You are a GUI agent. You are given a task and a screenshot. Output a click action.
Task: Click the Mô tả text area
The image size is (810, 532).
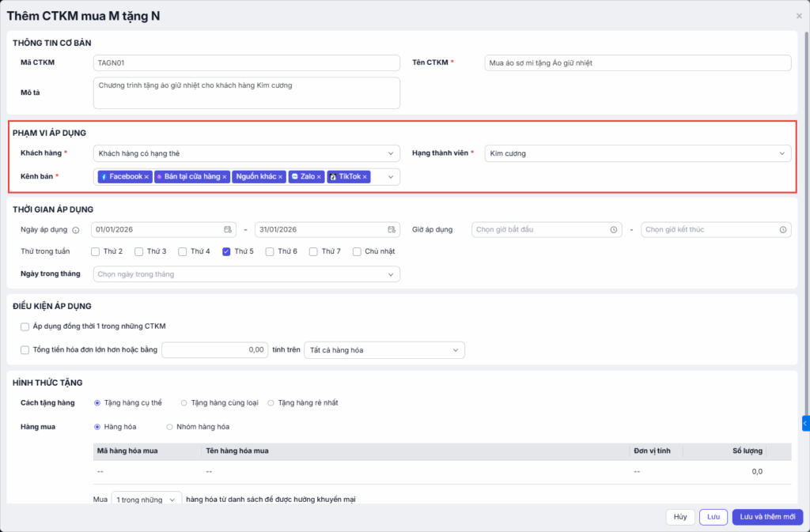click(x=246, y=92)
